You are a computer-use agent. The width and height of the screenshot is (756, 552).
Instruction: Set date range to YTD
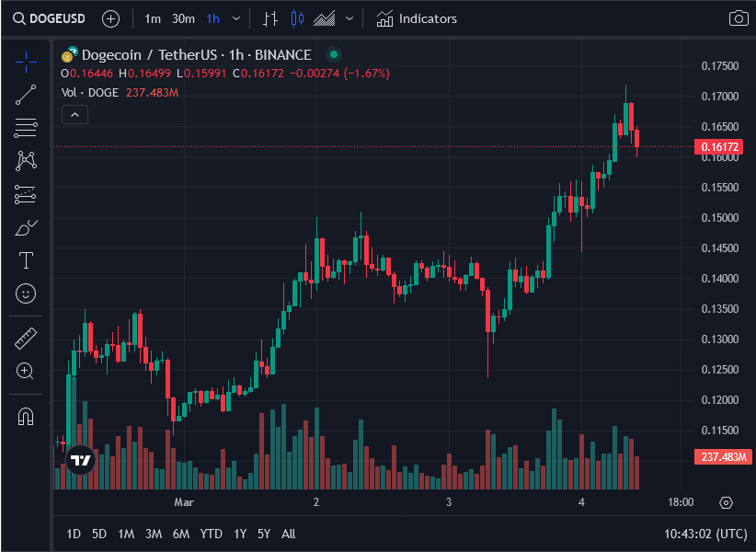coord(212,534)
